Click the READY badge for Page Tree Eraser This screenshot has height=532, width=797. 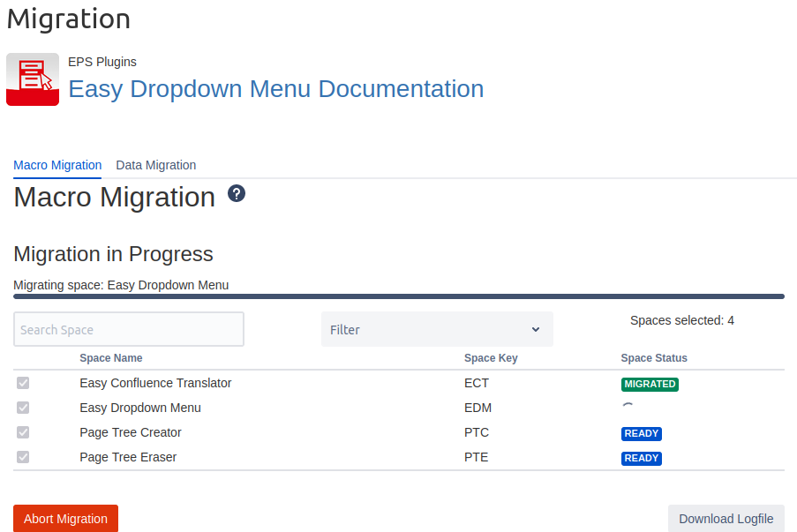641,458
